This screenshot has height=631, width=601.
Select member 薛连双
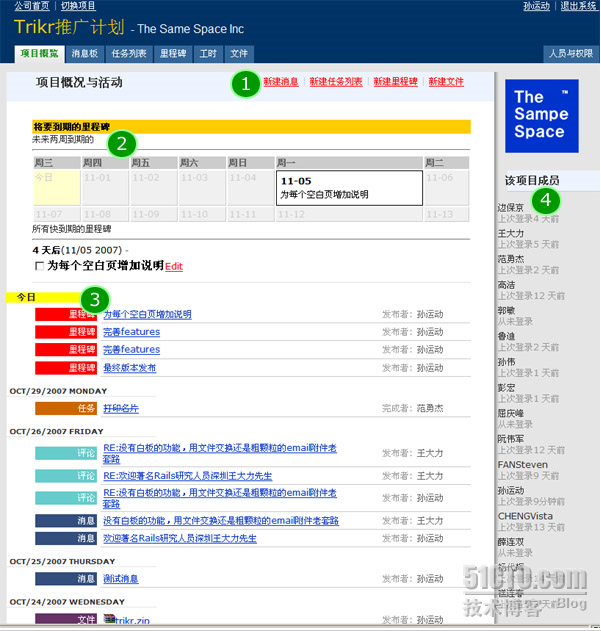click(510, 542)
